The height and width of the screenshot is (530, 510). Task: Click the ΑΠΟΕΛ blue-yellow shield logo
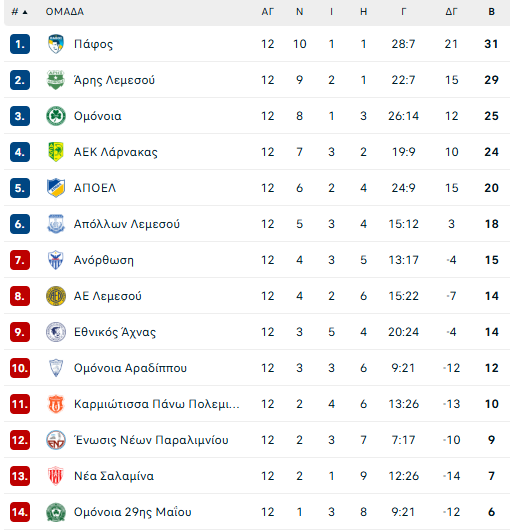coord(56,188)
